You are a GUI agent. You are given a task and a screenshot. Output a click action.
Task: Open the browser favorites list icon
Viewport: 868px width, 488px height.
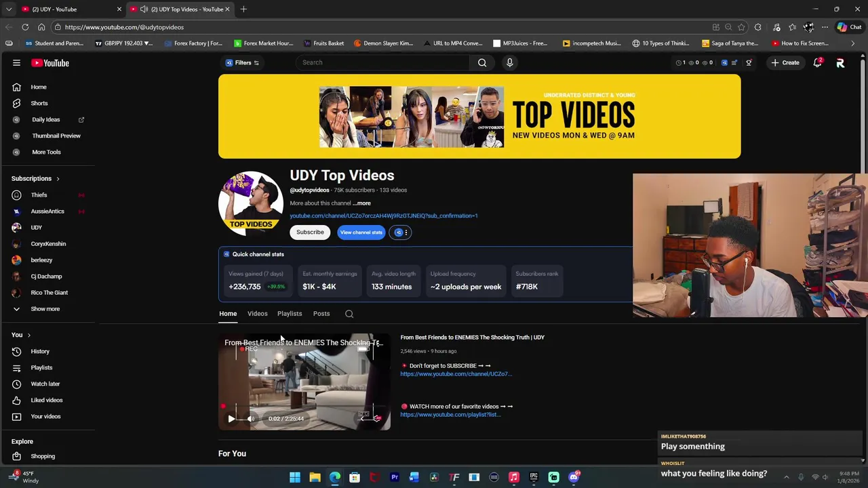pos(792,27)
